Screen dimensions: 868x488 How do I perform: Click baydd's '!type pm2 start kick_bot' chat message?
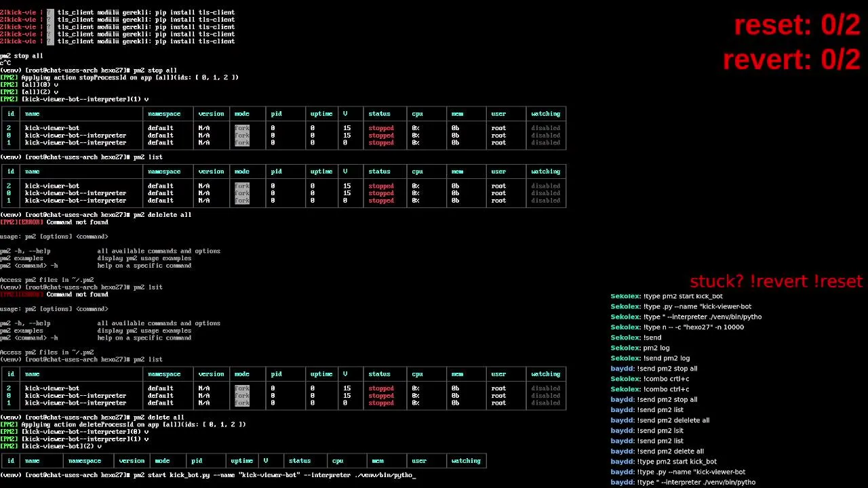(x=663, y=462)
